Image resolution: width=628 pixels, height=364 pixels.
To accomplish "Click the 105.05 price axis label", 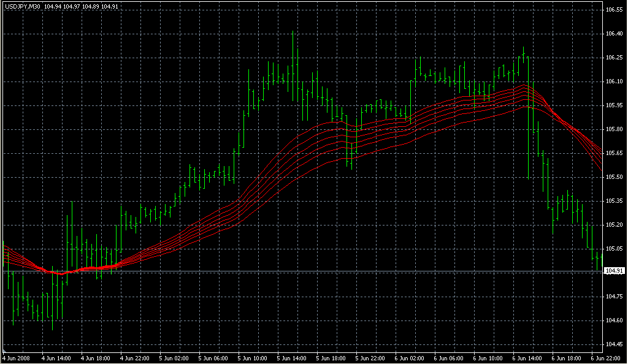I will pos(614,249).
